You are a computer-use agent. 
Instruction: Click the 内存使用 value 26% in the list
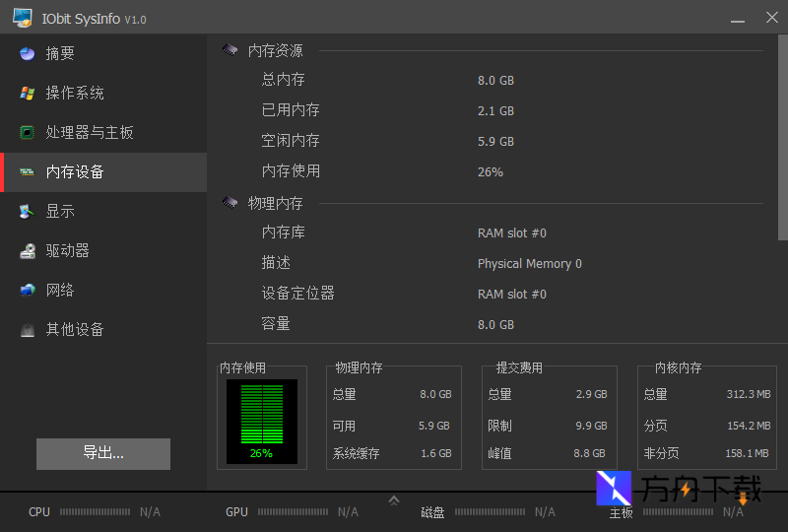point(490,172)
